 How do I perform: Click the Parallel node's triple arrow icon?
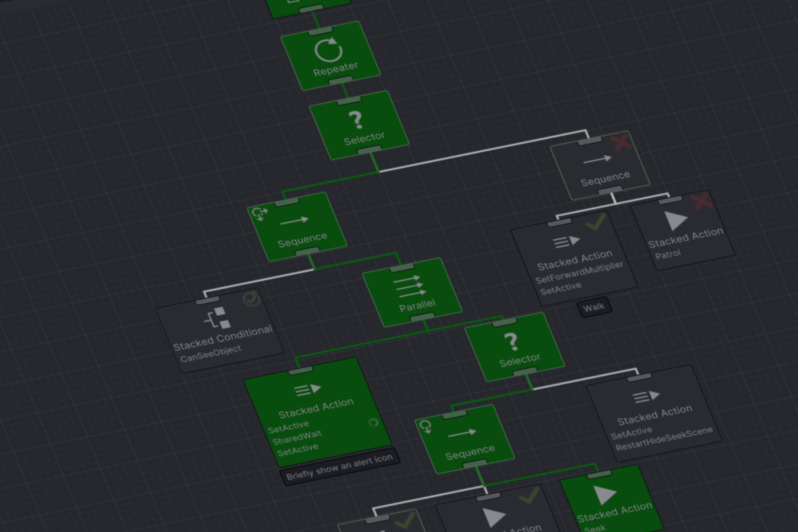click(410, 286)
